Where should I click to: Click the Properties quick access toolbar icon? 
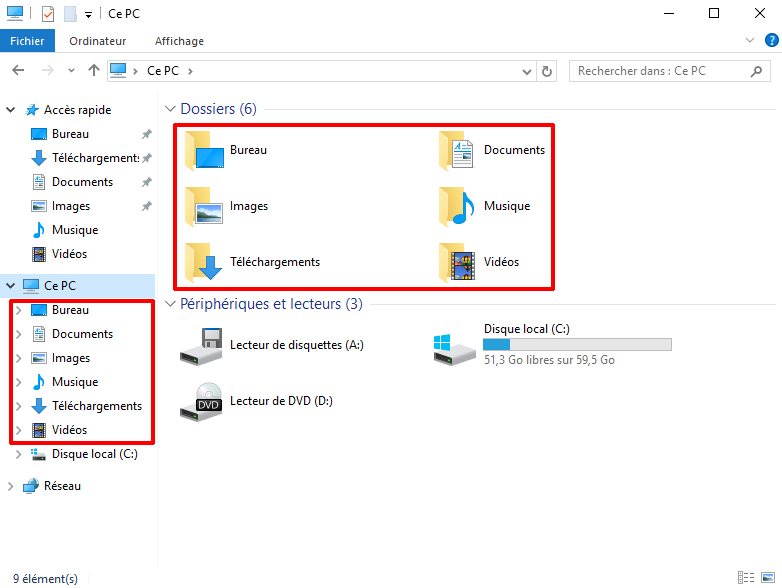[x=48, y=13]
